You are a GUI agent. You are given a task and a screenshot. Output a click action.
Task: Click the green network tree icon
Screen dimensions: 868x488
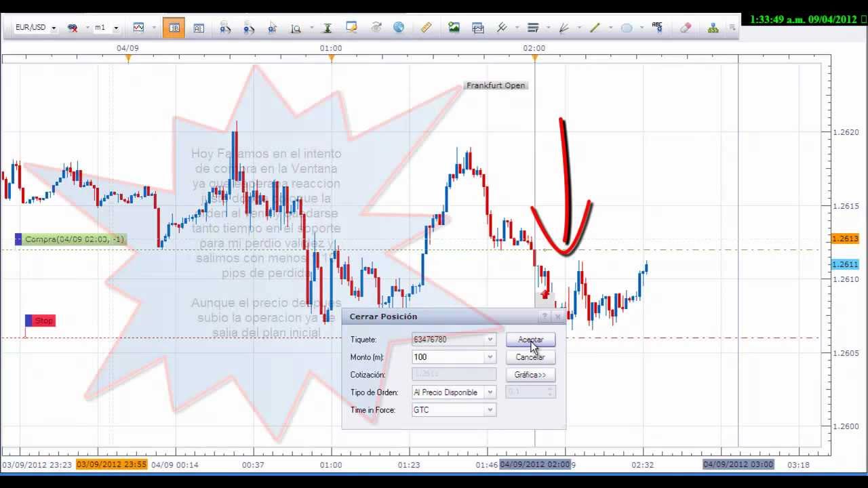tap(713, 28)
